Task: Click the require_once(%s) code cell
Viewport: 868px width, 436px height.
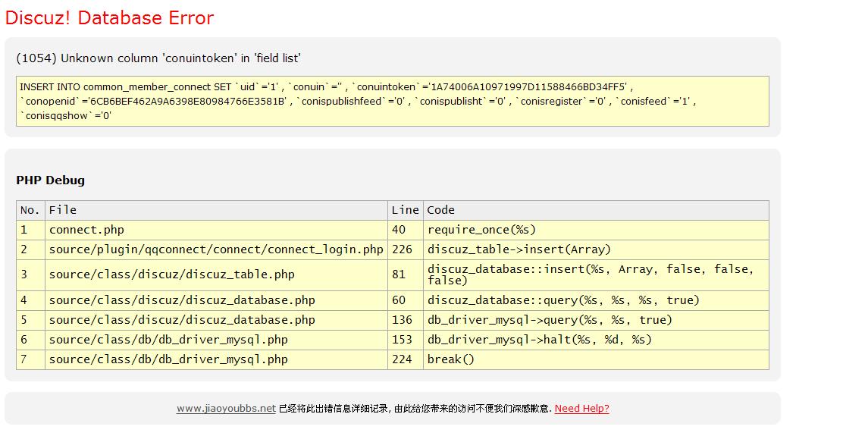Action: coord(596,230)
